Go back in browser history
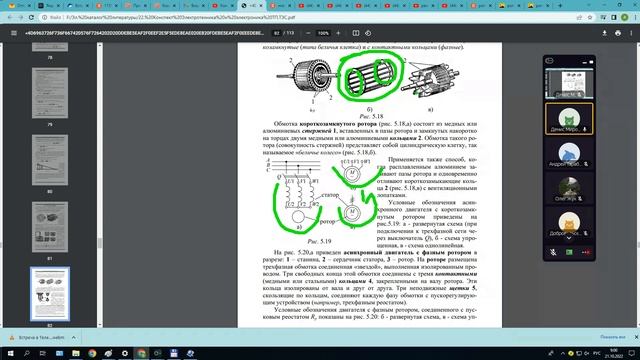640x360 pixels. tap(10, 18)
